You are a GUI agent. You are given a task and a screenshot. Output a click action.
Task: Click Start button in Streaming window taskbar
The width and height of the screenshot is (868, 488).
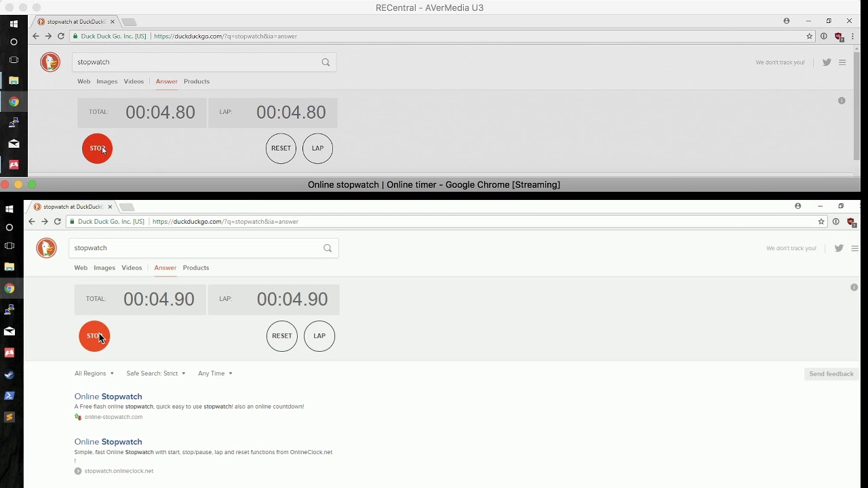pyautogui.click(x=9, y=209)
